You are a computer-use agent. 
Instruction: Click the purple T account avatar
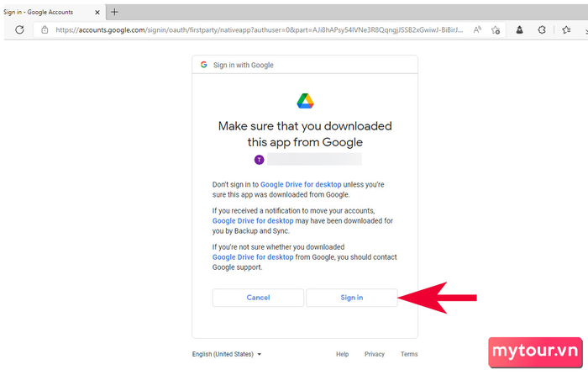click(259, 160)
